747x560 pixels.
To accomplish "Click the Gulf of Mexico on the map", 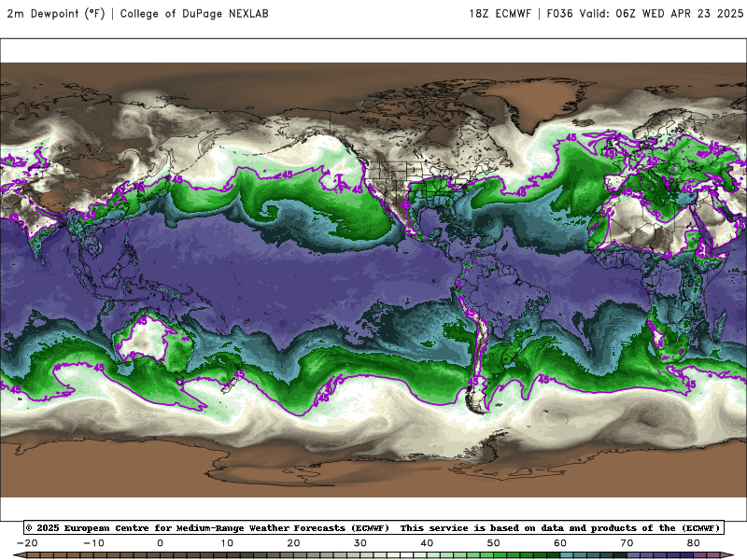I will point(431,219).
